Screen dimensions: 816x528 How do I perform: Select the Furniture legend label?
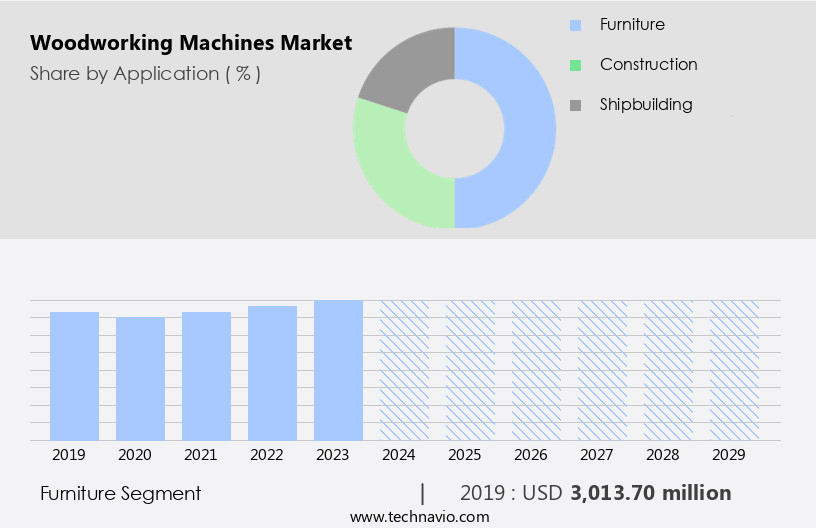(x=632, y=24)
